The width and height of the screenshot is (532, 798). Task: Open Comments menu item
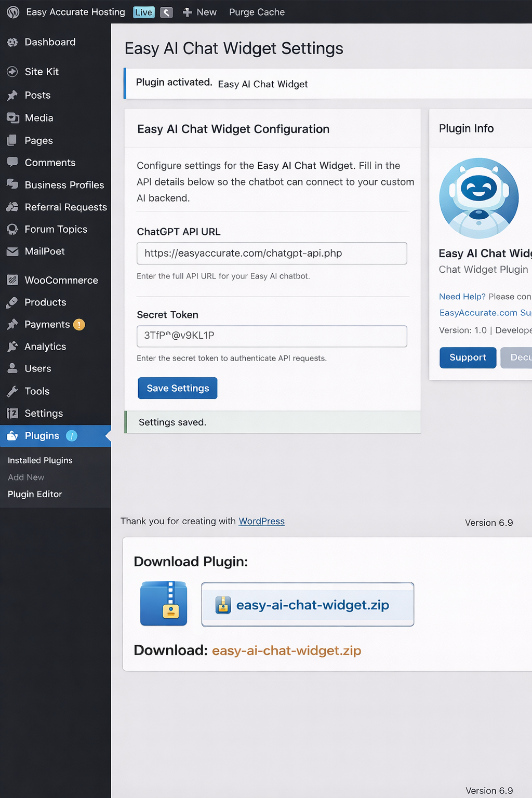50,163
